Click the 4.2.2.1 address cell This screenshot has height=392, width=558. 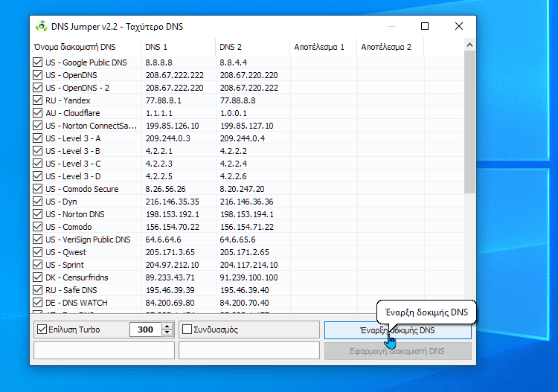pos(158,151)
